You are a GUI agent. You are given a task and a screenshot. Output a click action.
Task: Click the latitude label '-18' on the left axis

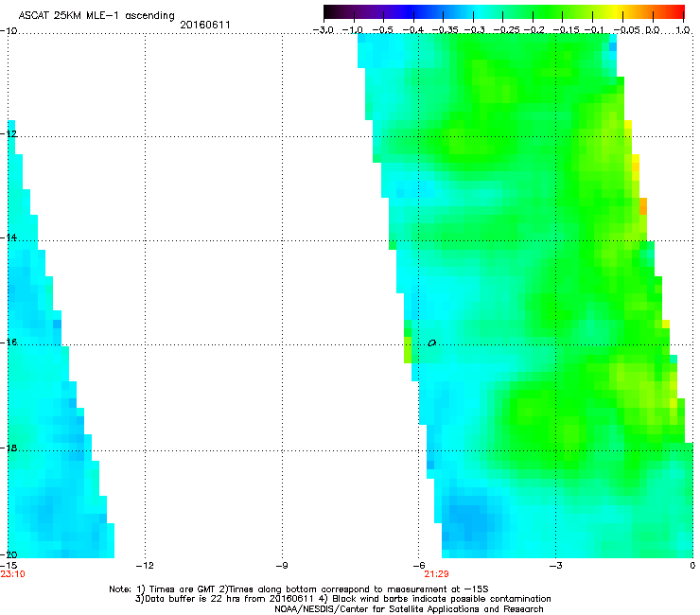coord(9,448)
